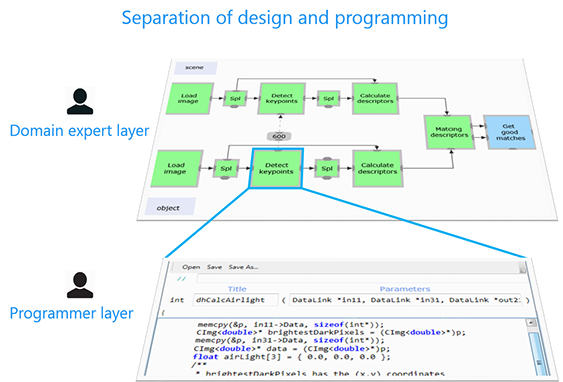This screenshot has width=563, height=382.
Task: Click the Domain expert layer person icon
Action: [x=80, y=101]
